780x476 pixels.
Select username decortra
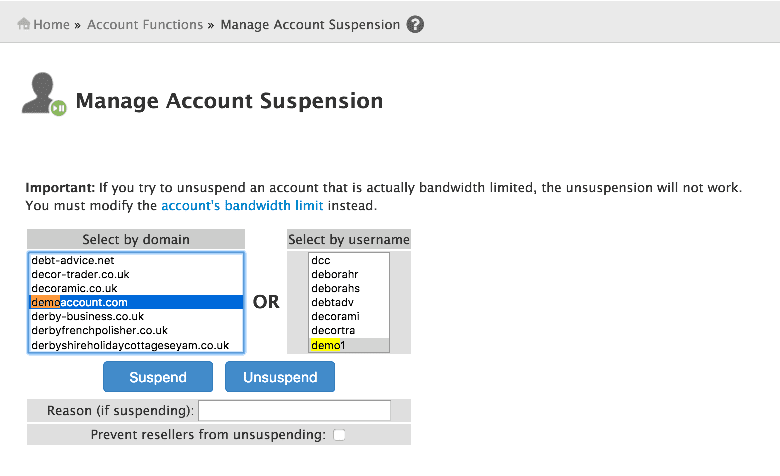coord(334,330)
